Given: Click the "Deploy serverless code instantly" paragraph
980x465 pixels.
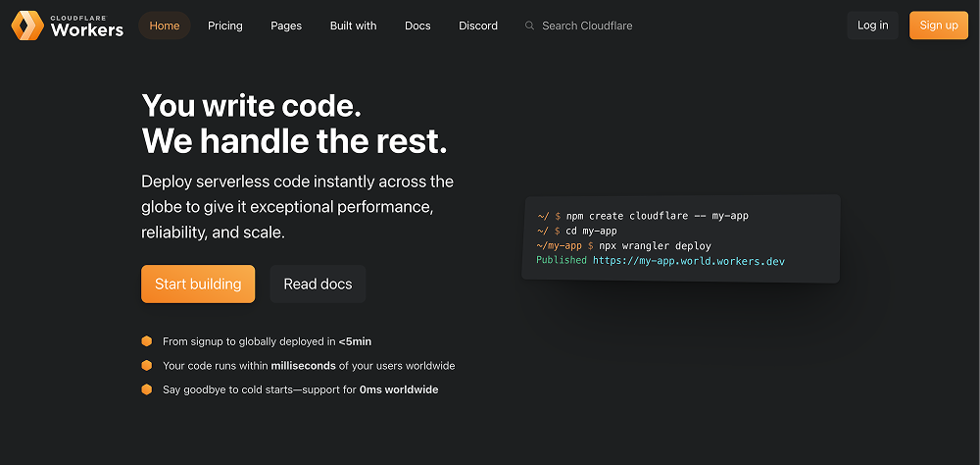Looking at the screenshot, I should 298,207.
